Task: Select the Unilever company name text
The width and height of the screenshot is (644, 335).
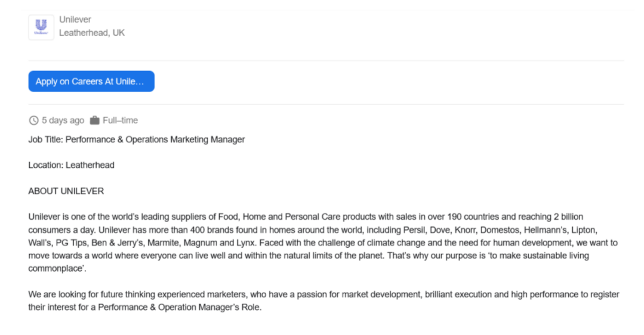Action: pyautogui.click(x=75, y=19)
